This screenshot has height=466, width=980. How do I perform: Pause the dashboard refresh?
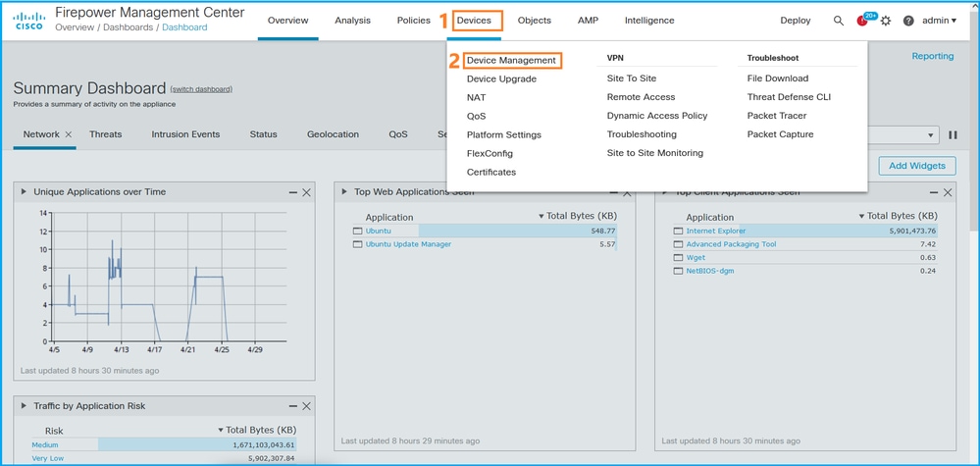pyautogui.click(x=954, y=135)
